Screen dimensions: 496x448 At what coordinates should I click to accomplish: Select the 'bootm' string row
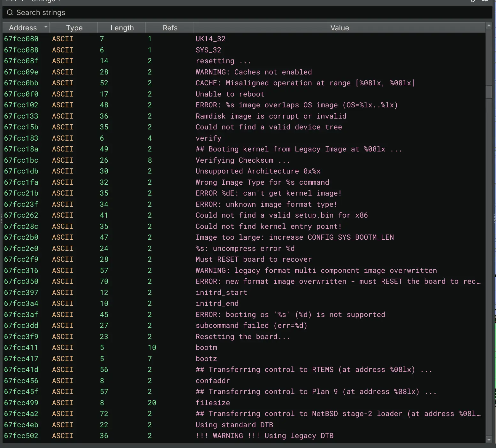tap(206, 348)
